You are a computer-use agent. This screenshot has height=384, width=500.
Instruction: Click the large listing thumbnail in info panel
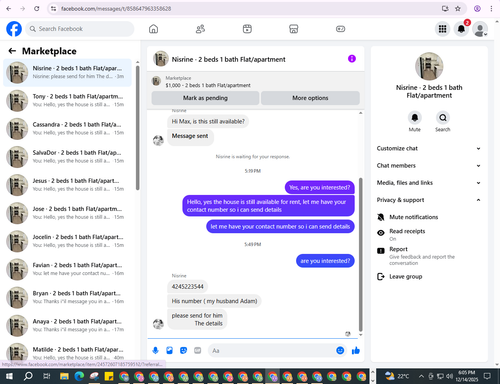429,66
